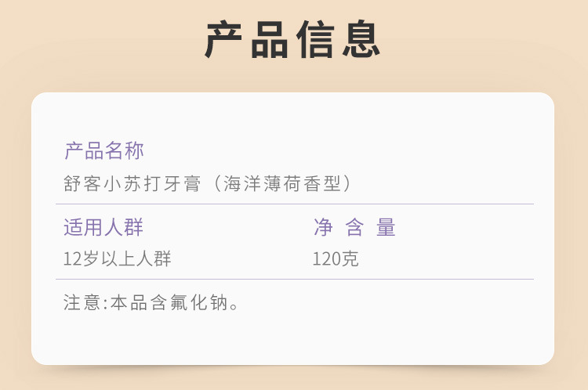Select the 产品名称 field label

click(103, 150)
